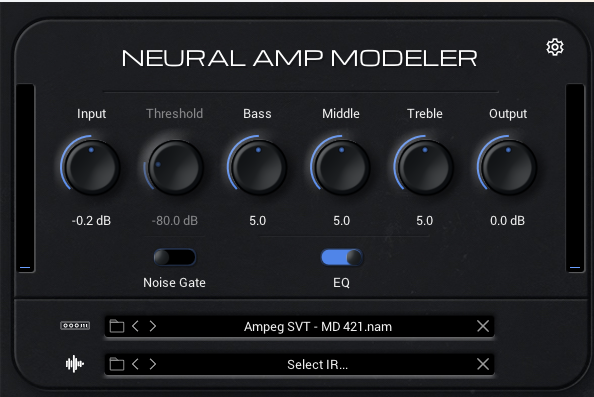Click the Threshold label

pyautogui.click(x=175, y=114)
